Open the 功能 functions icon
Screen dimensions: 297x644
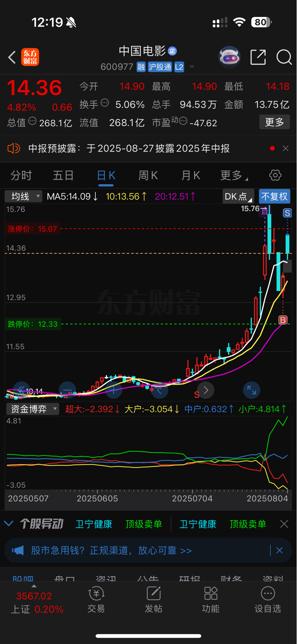click(x=210, y=600)
